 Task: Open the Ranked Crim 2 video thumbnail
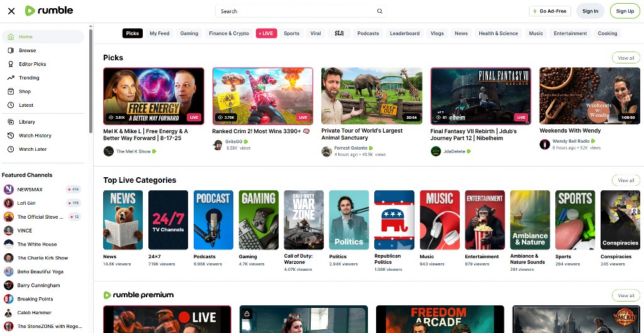click(263, 96)
